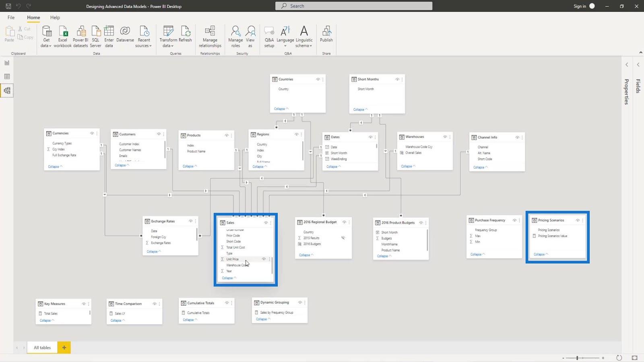The image size is (644, 362).
Task: Toggle visibility of Customers table
Action: [x=159, y=134]
